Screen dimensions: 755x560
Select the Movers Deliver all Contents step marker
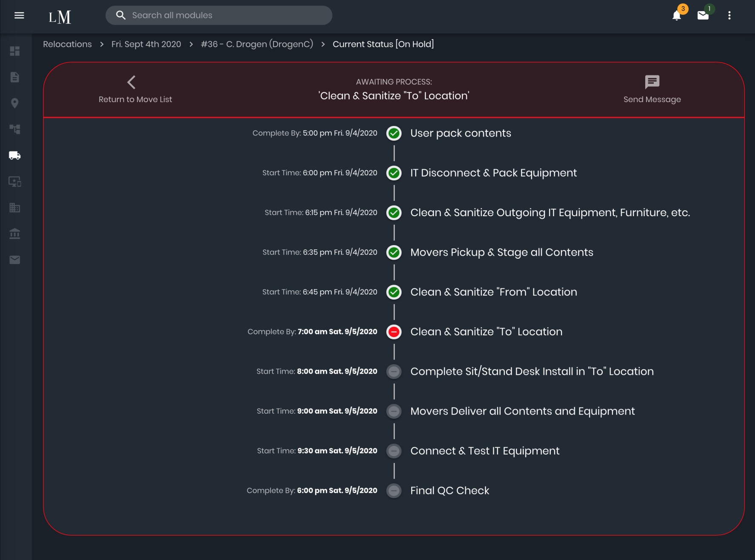pyautogui.click(x=394, y=411)
